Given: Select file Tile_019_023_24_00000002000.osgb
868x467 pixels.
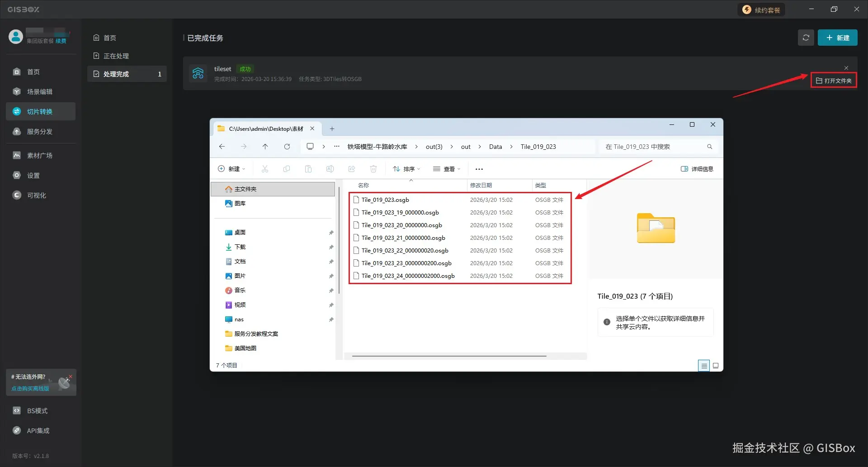Looking at the screenshot, I should pos(408,276).
